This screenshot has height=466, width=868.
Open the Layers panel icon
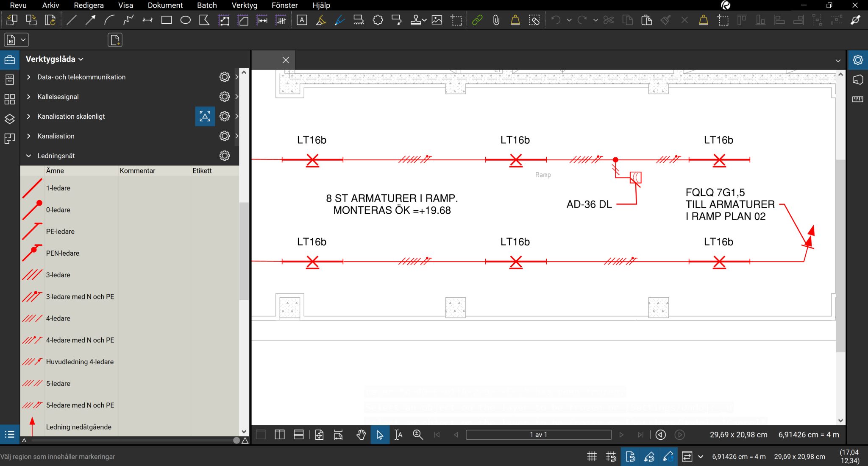(9, 119)
